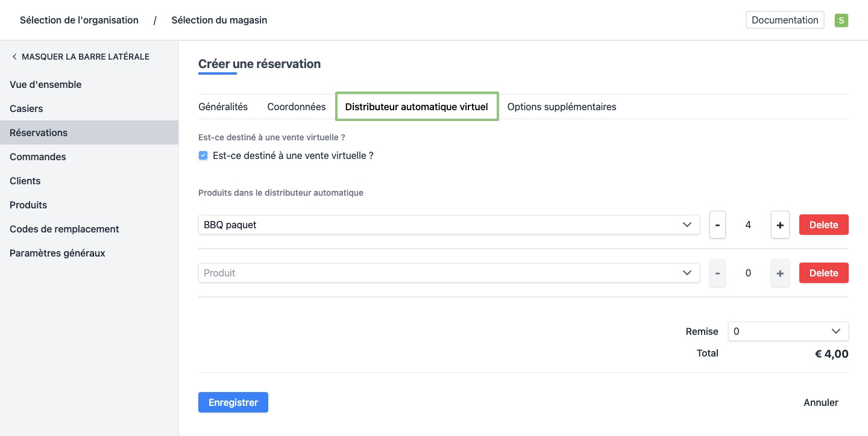This screenshot has height=436, width=868.
Task: Increase BBQ paquet quantity with plus
Action: click(780, 225)
